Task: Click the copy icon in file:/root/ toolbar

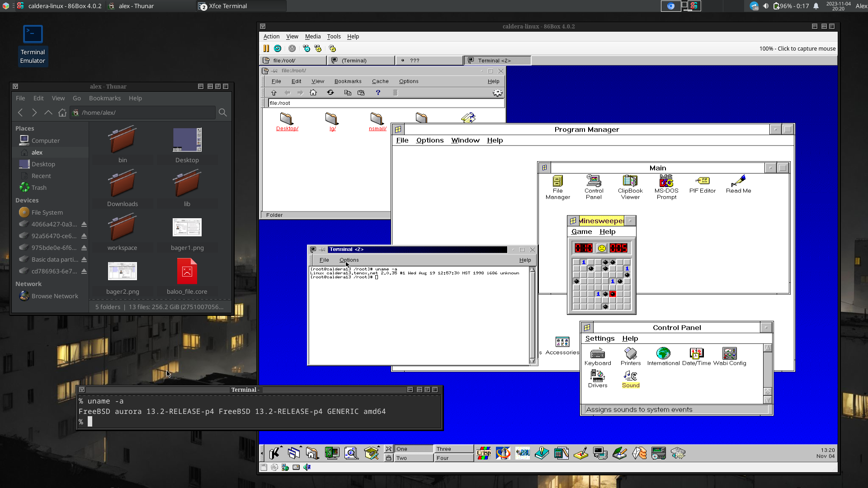Action: pos(348,93)
